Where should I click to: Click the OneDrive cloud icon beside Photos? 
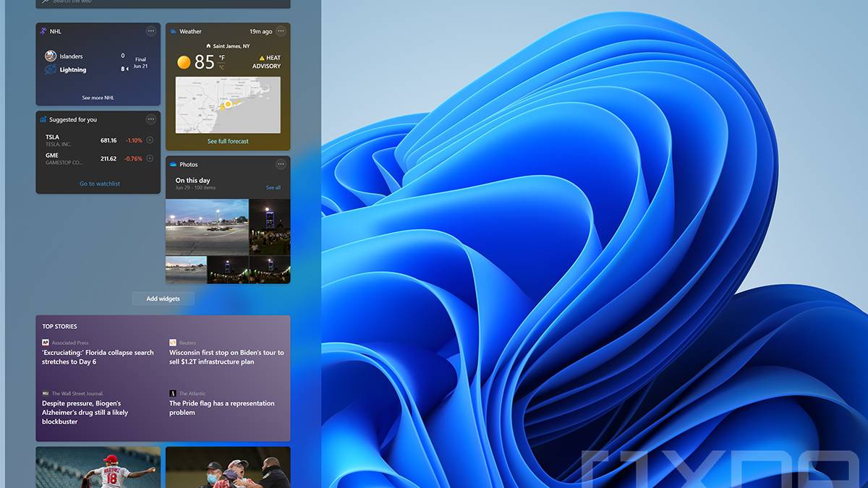point(174,164)
